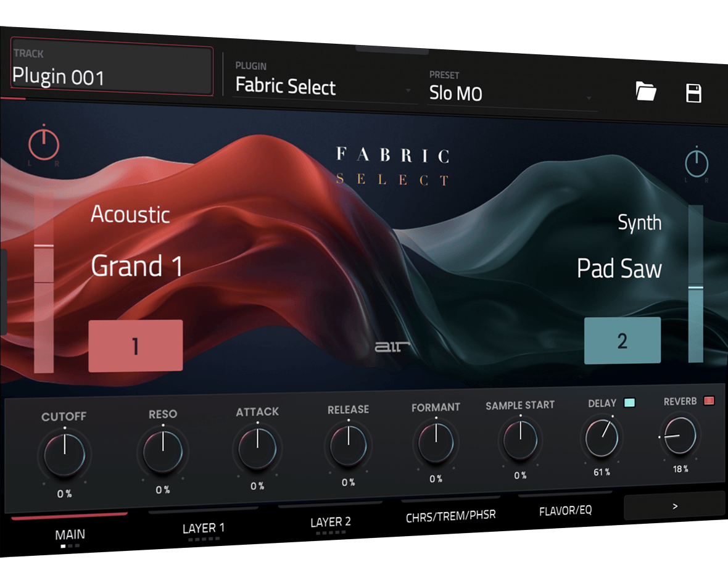Click the Reso knob
728x583 pixels.
coord(163,451)
